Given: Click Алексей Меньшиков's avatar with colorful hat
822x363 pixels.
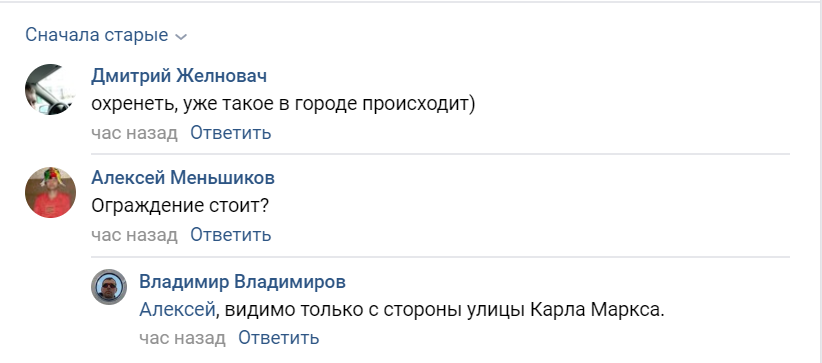Looking at the screenshot, I should [x=50, y=193].
